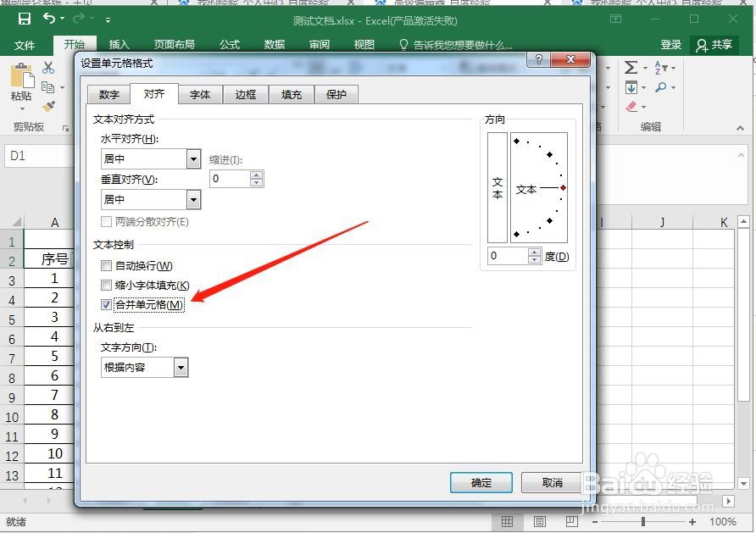Click the AutoSum (Σ) icon in the ribbon

[x=631, y=67]
